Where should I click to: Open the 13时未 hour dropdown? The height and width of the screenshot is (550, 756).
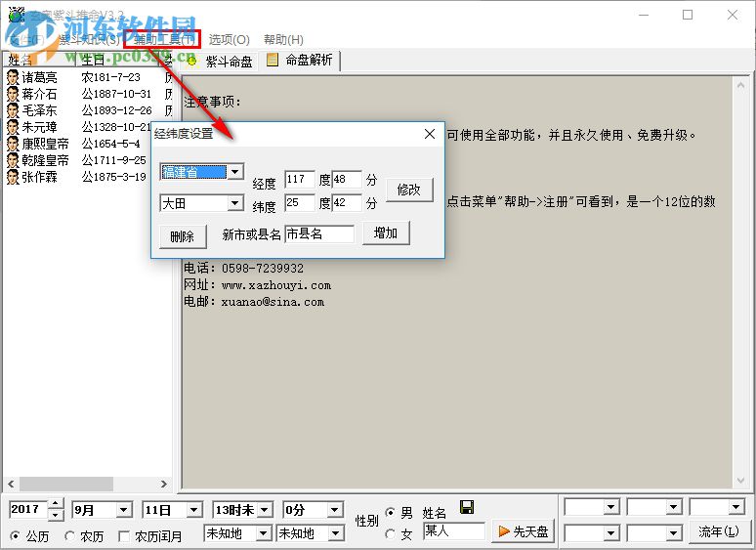coord(265,510)
